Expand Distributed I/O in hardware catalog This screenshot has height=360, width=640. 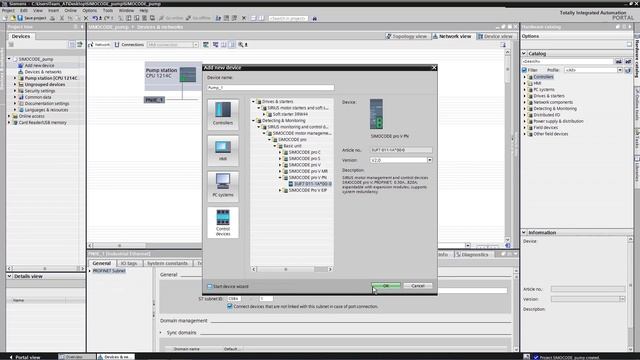[525, 115]
